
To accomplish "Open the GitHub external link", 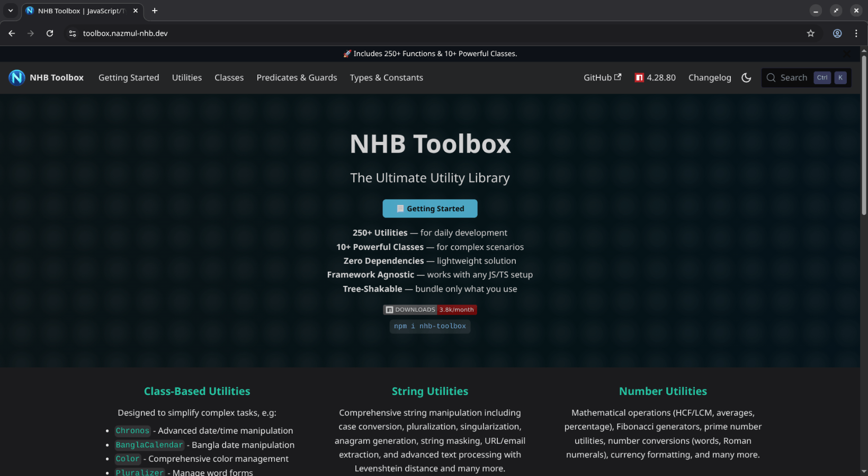I will pos(602,77).
